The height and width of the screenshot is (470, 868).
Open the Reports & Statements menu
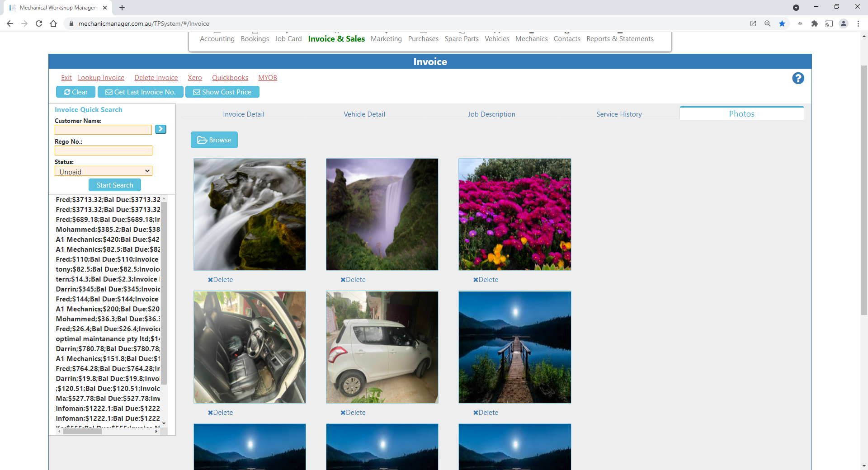(620, 39)
